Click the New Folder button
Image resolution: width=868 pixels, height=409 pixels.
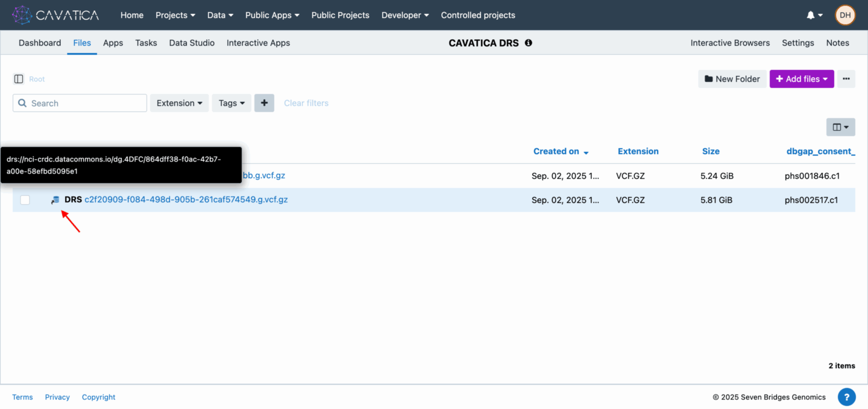pos(732,79)
